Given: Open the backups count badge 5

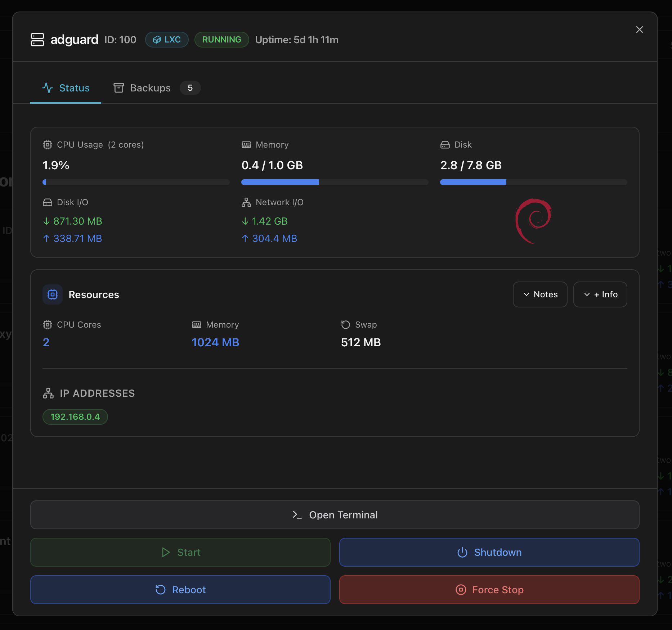Looking at the screenshot, I should (x=190, y=88).
